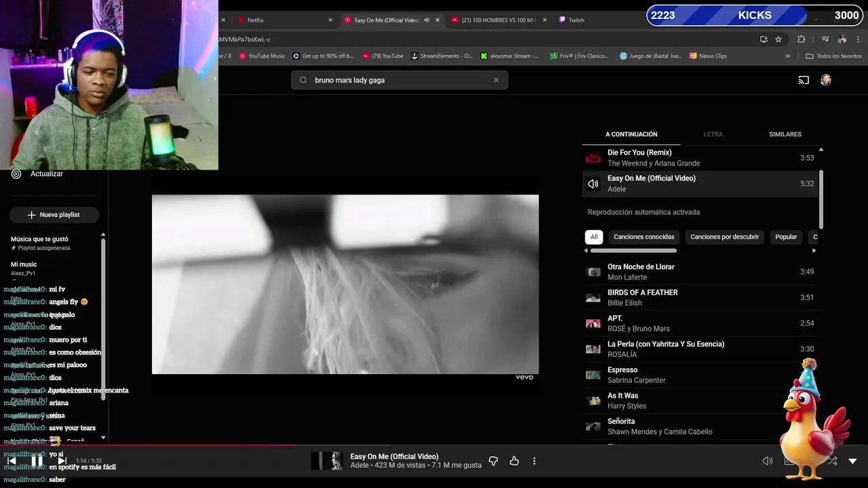Play 'Die For You (Remix)' from the queue

[699, 158]
